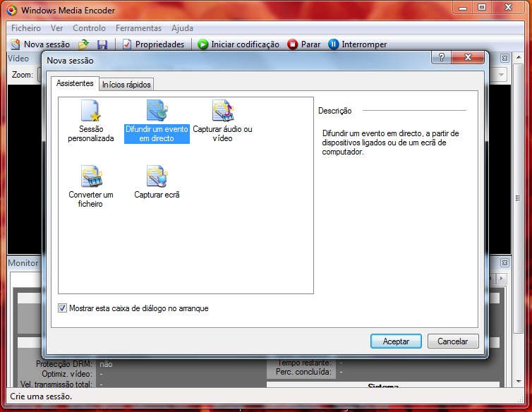Open the Ajuda menu
This screenshot has height=412, width=532.
(182, 28)
